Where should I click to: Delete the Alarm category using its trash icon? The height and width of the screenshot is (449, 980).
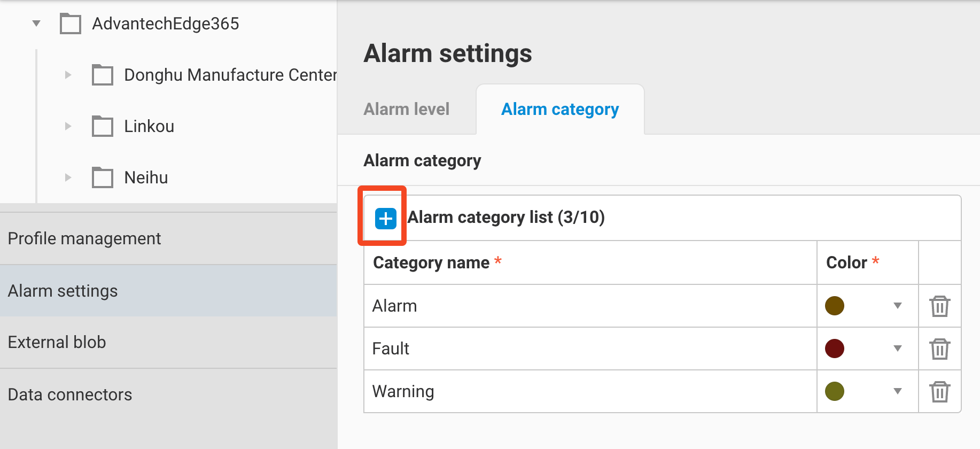(939, 306)
